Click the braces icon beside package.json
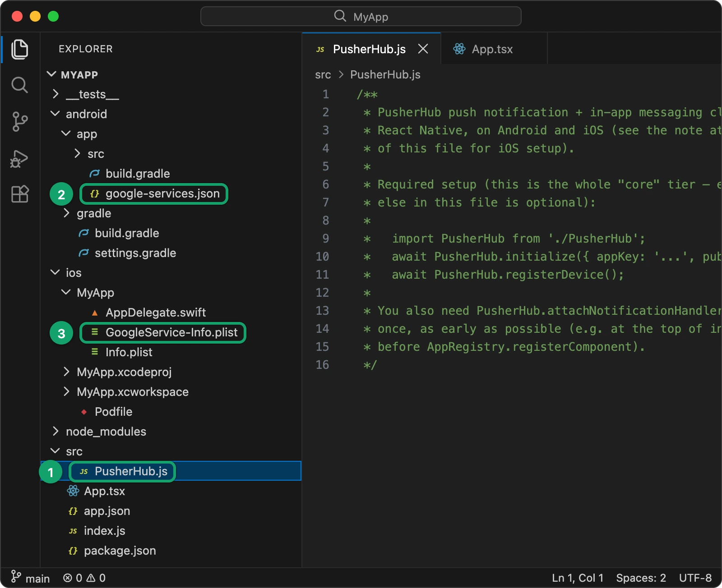The width and height of the screenshot is (722, 588). pos(73,551)
